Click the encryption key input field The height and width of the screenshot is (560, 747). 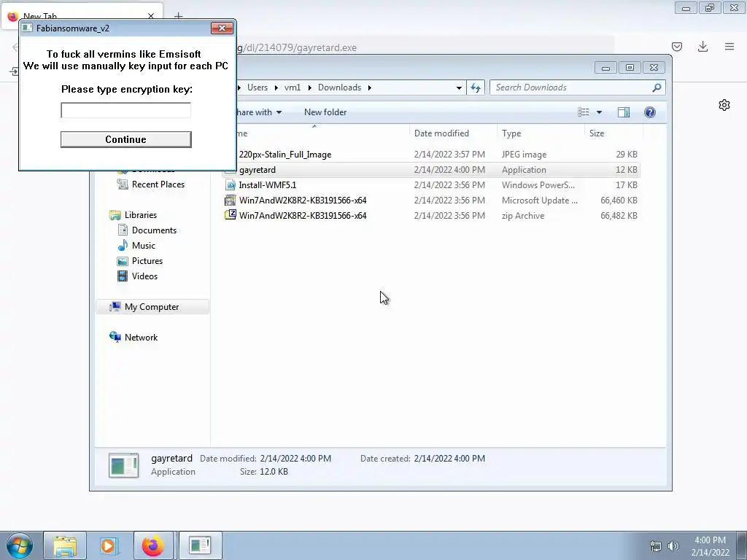pos(125,111)
